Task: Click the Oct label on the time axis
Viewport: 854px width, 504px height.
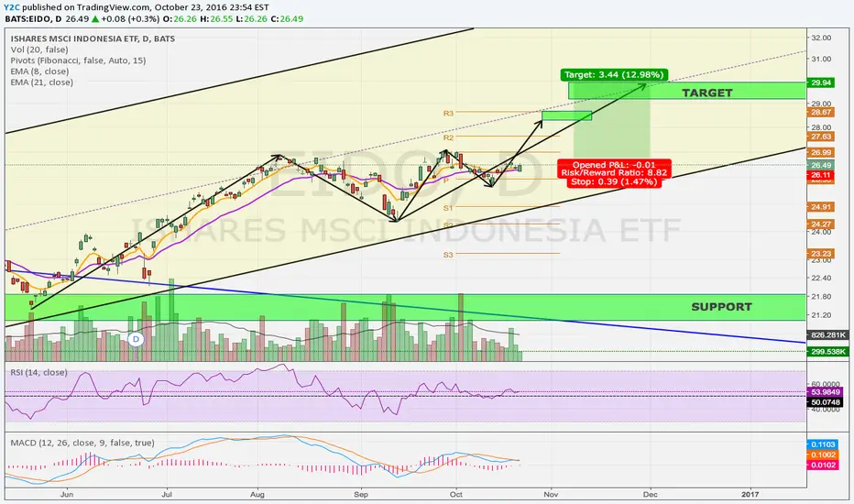Action: 456,495
